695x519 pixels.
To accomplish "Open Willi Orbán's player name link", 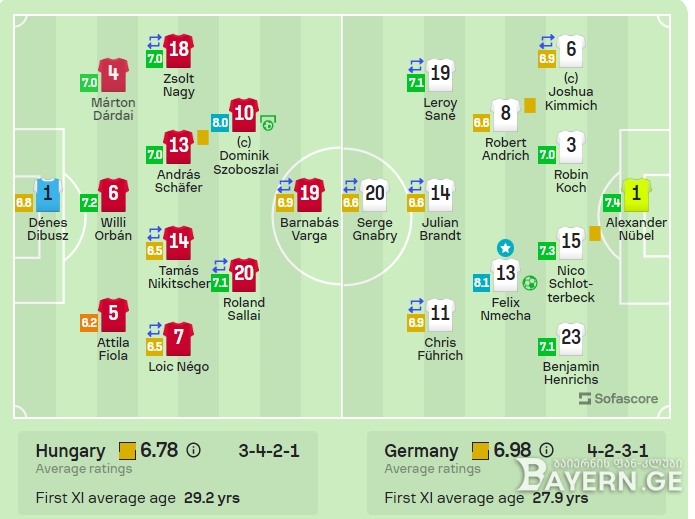I will click(113, 229).
